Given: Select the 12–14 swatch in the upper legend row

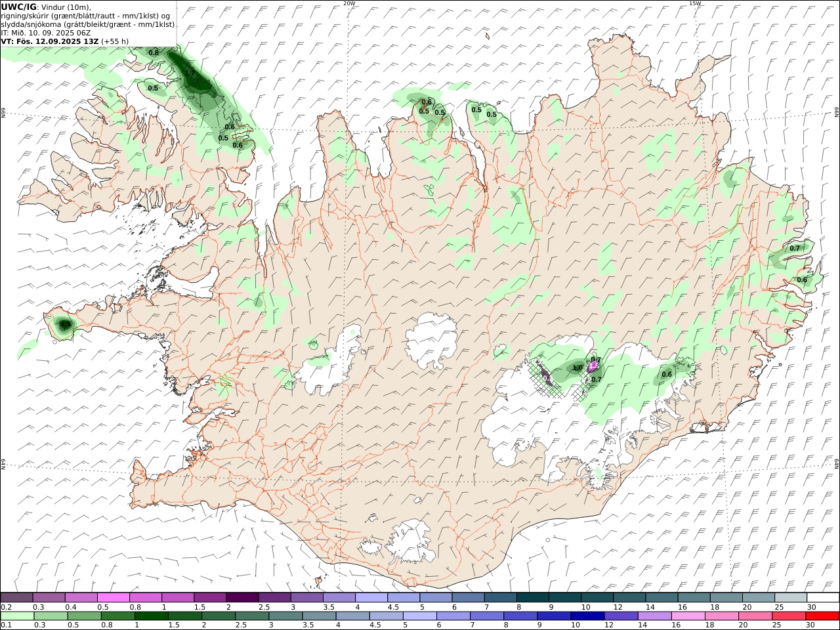Looking at the screenshot, I should pos(629,597).
